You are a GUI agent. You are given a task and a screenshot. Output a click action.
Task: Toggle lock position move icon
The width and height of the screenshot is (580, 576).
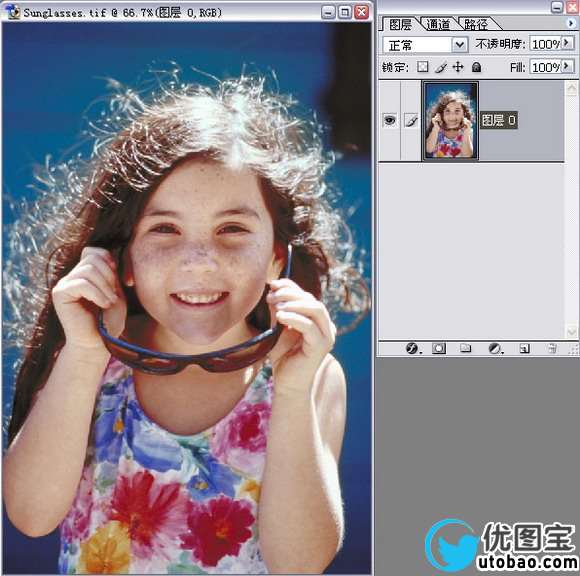click(458, 67)
